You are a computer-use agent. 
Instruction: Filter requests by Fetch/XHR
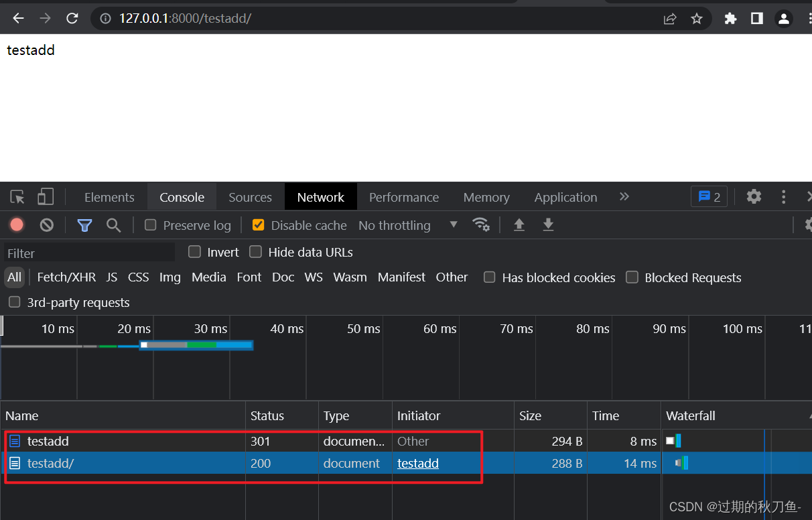pyautogui.click(x=66, y=277)
